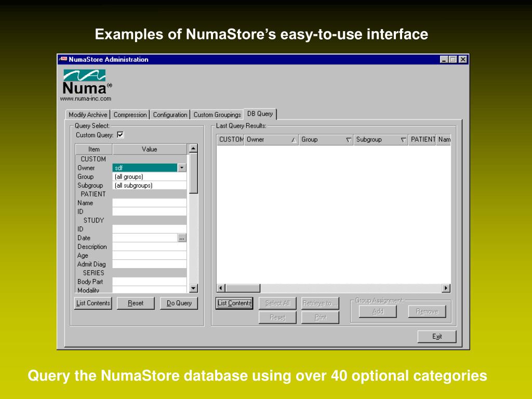Click the Admit Diag input field
Screen dimensions: 532x399
(x=149, y=264)
